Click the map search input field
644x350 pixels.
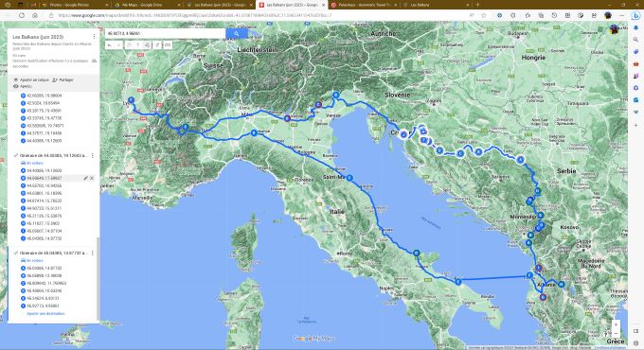point(165,34)
